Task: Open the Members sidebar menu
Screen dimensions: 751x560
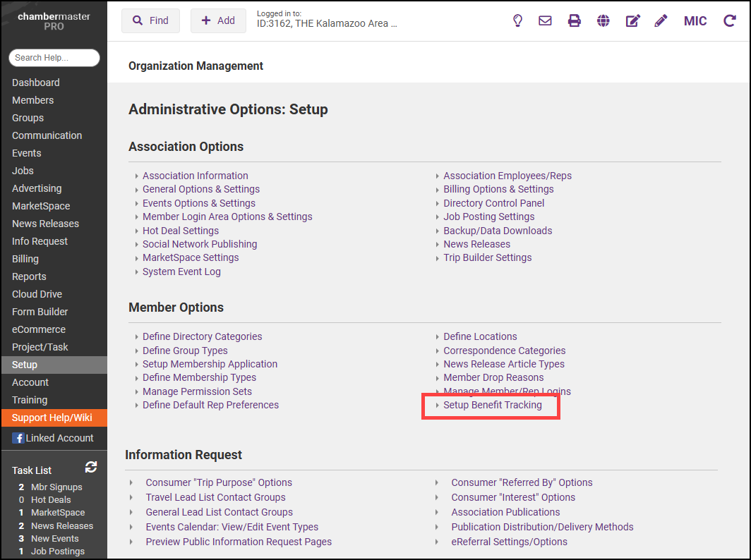Action: click(32, 100)
